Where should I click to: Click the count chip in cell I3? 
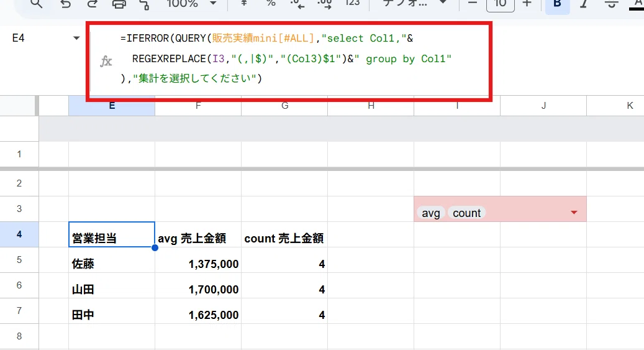466,213
